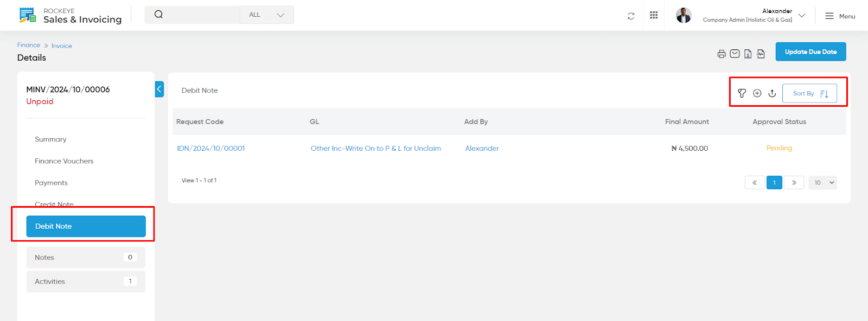Click the View 1 - 1 of 1 text

(x=199, y=181)
